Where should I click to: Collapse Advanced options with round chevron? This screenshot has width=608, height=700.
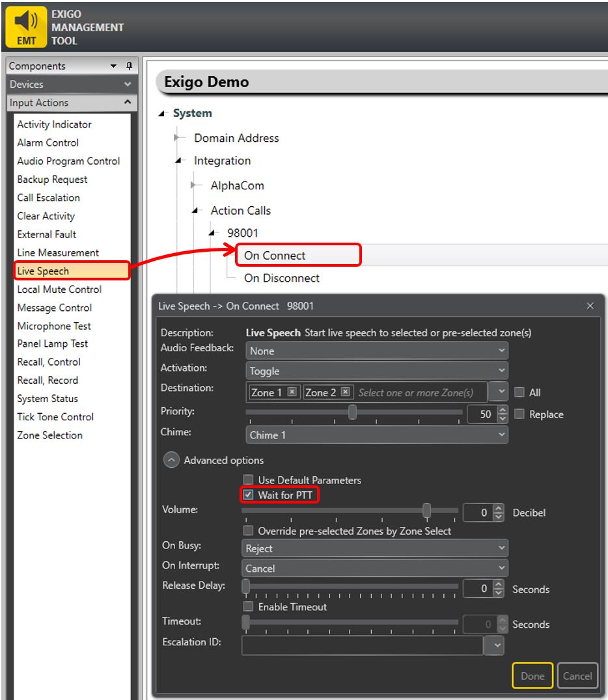pyautogui.click(x=172, y=460)
